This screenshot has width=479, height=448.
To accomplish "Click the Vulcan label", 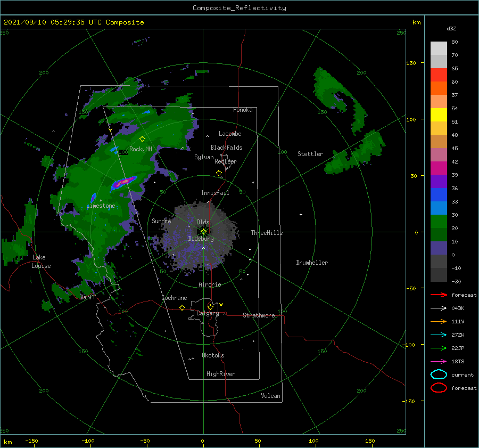I will 270,396.
